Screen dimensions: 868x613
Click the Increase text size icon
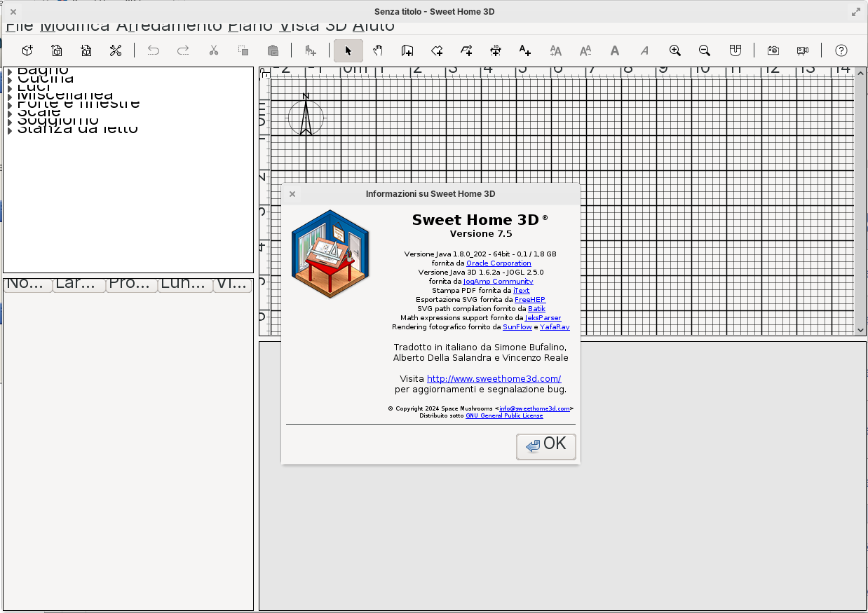(556, 50)
